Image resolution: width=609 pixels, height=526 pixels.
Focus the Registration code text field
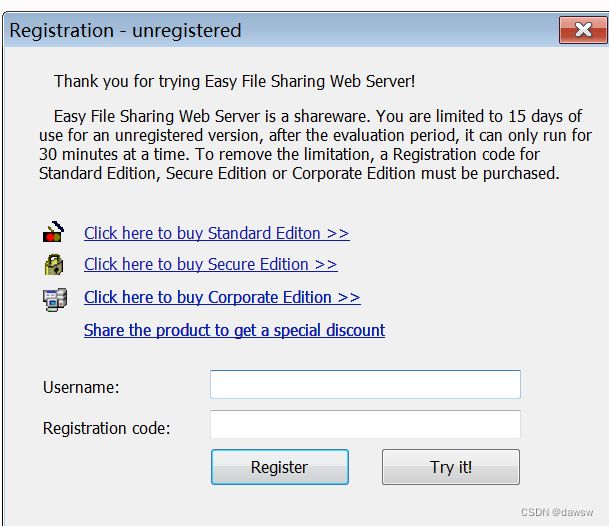tap(365, 424)
